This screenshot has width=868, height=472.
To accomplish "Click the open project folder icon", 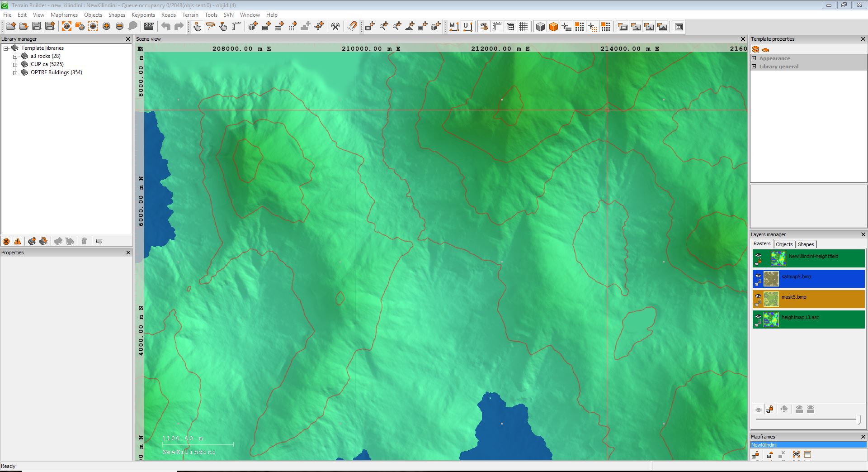I will tap(24, 26).
